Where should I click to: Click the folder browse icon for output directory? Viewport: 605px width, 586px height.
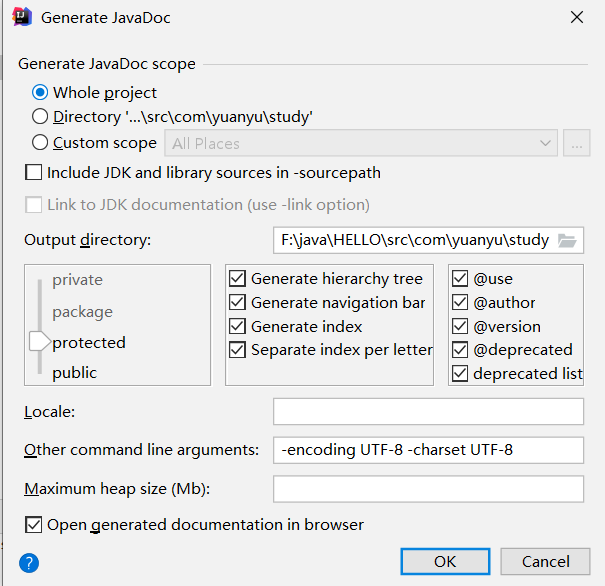(567, 240)
